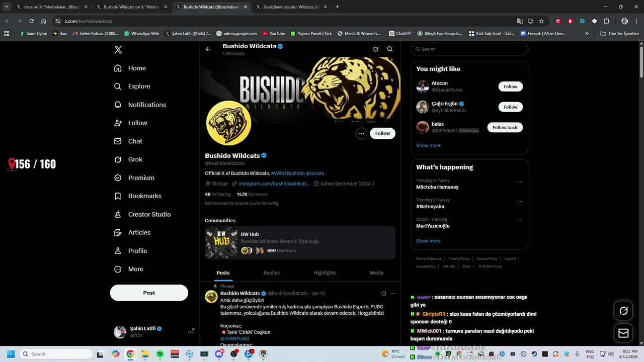This screenshot has width=644, height=362.
Task: Open profile more options three dots
Action: point(361,133)
